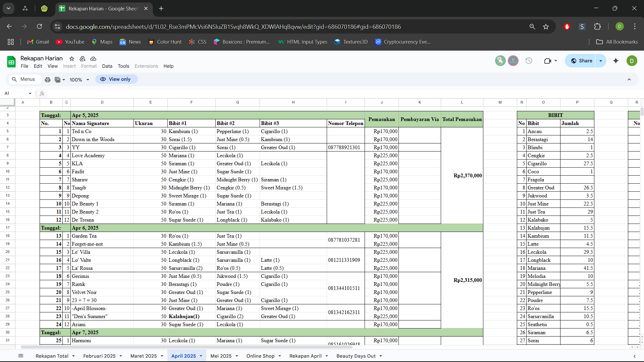Open the 100% zoom dropdown
Viewport: 644px width, 362px height.
click(x=79, y=80)
